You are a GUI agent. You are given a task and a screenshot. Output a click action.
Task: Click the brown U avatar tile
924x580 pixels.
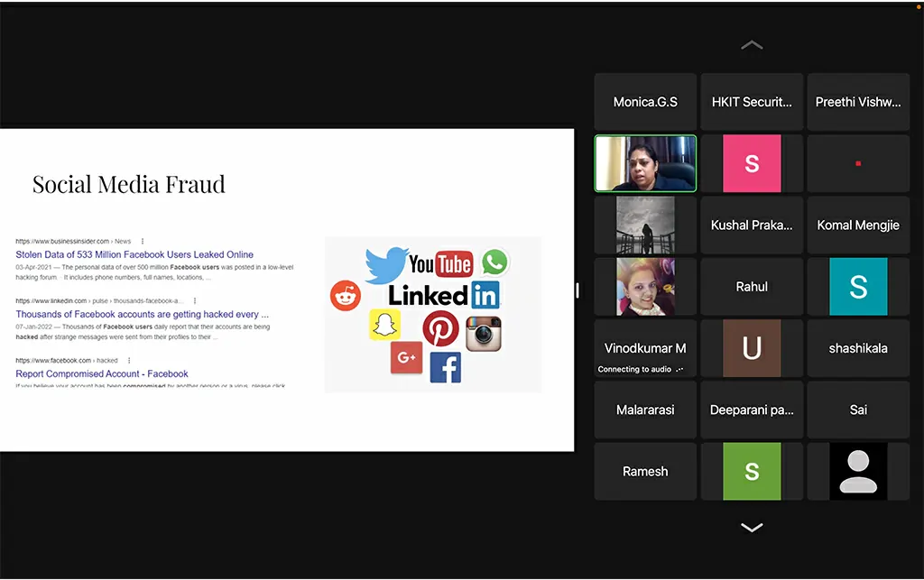click(752, 348)
